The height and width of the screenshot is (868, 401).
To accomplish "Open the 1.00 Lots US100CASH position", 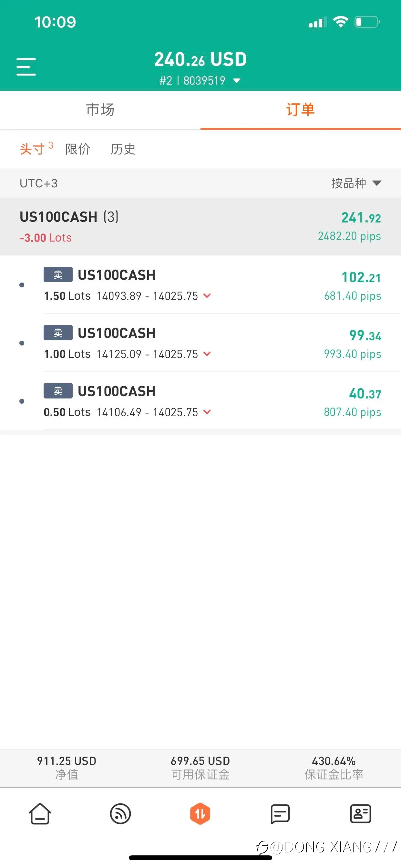I will (x=212, y=343).
